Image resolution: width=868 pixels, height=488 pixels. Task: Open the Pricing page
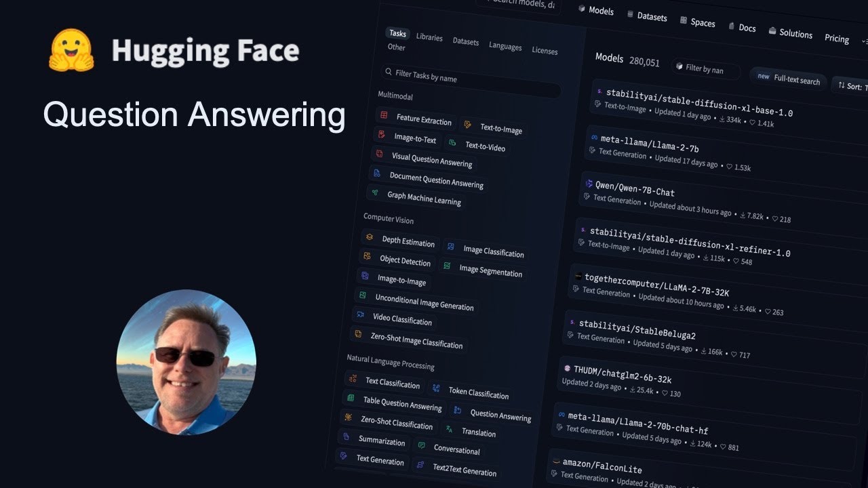pyautogui.click(x=837, y=39)
